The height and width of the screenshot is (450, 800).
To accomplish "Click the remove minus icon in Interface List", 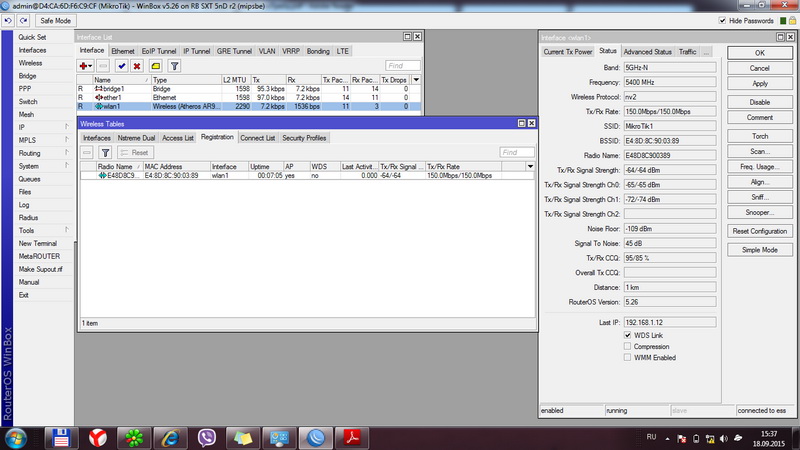I will tap(103, 66).
